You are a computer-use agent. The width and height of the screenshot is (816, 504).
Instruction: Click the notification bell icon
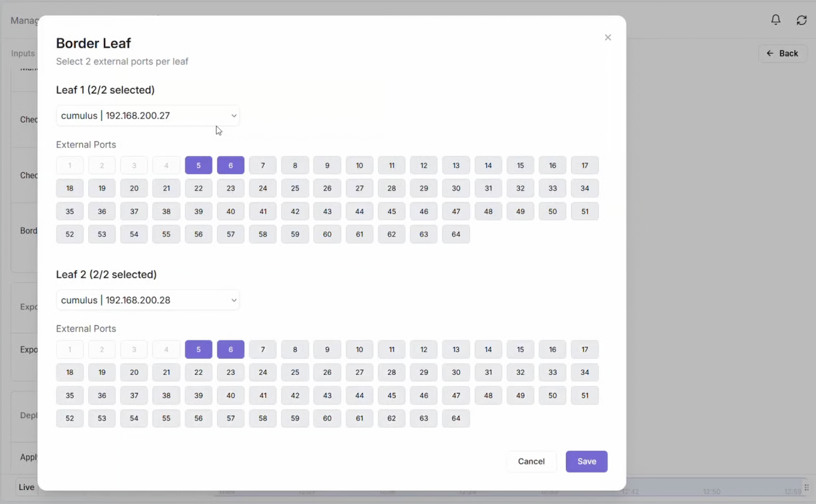pyautogui.click(x=776, y=20)
